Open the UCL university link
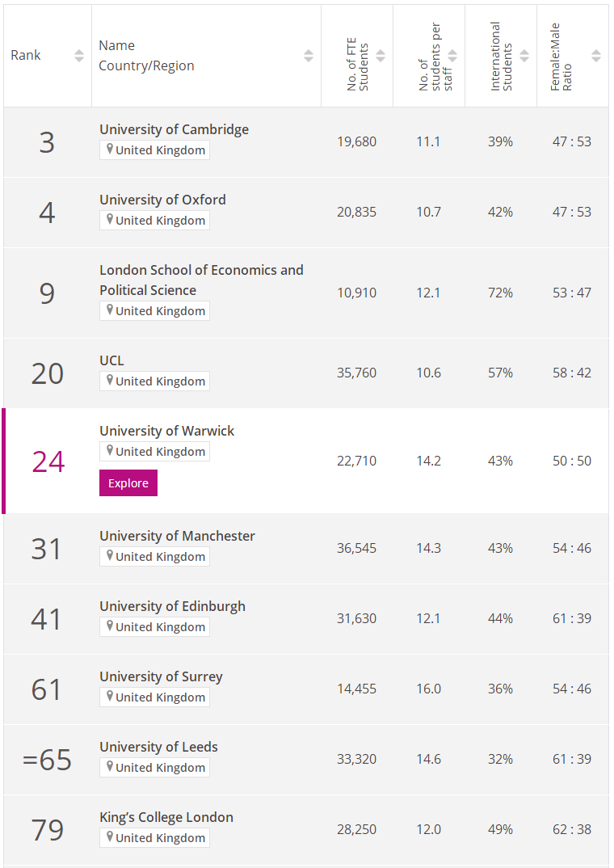 [x=111, y=360]
